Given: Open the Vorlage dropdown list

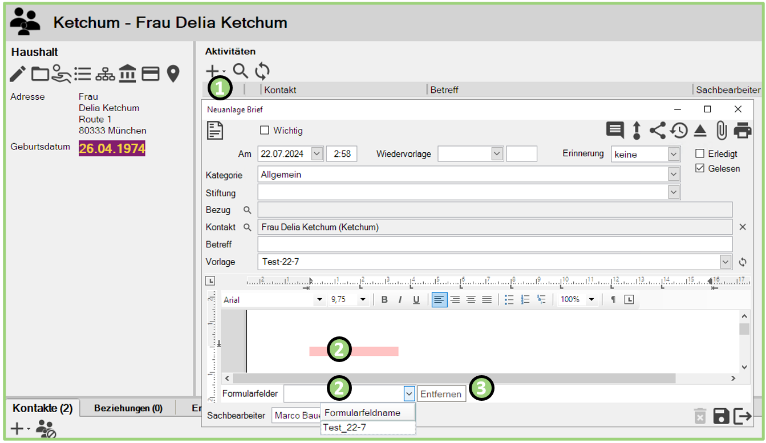Looking at the screenshot, I should coord(724,262).
